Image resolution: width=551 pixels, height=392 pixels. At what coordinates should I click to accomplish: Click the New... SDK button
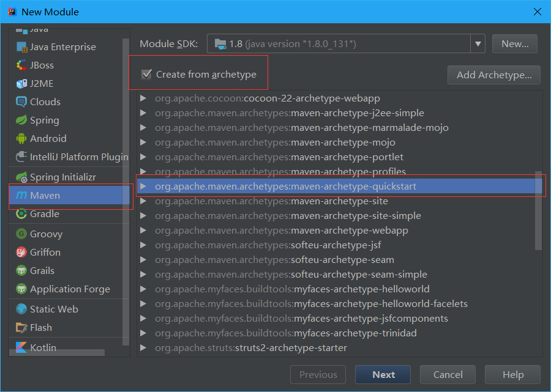(515, 44)
